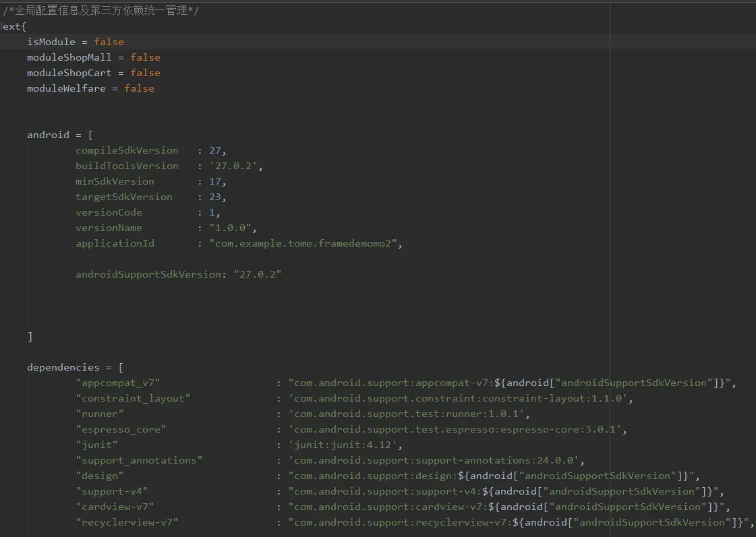756x537 pixels.
Task: Select the false value on the isModule line
Action: 109,42
